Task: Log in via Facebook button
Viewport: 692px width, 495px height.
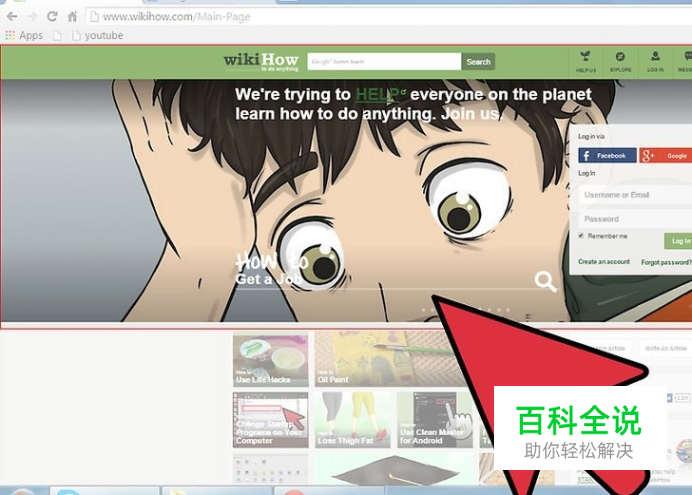Action: coord(607,155)
